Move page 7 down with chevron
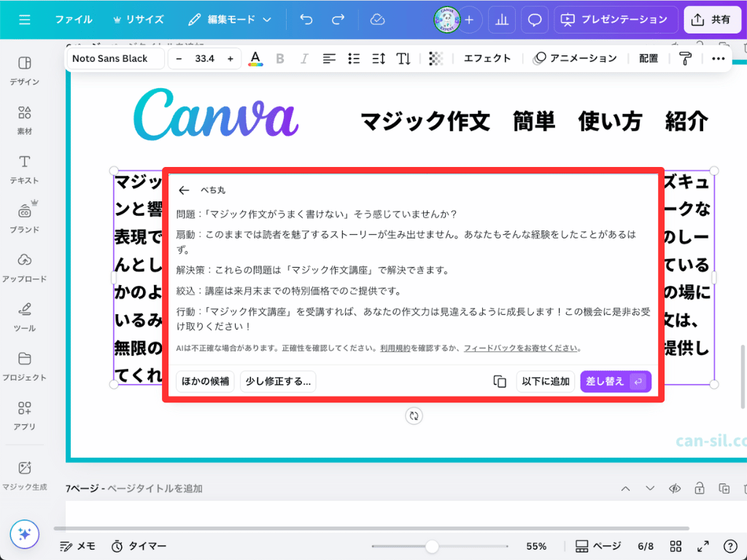747x560 pixels. point(650,489)
